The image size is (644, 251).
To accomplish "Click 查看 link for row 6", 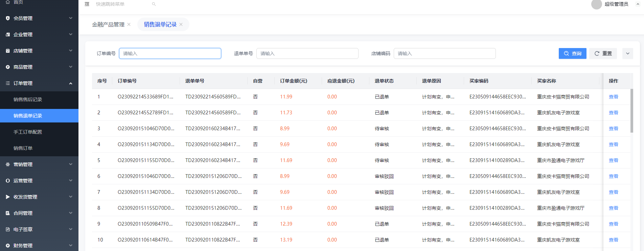I will [x=614, y=176].
